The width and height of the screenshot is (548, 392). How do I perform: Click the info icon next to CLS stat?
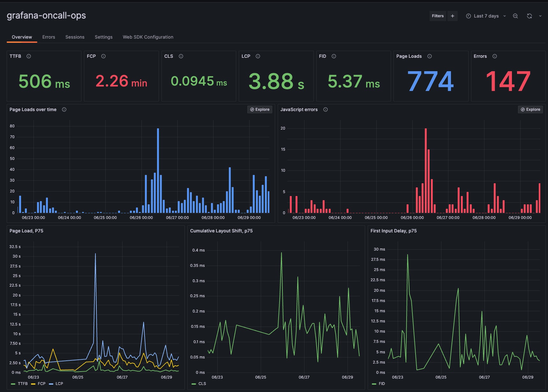coord(181,56)
